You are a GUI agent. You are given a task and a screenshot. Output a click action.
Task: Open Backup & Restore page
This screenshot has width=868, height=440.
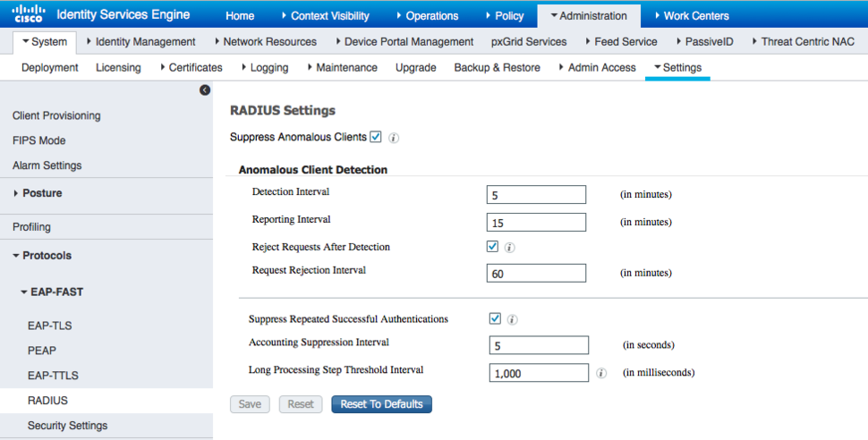[x=498, y=68]
